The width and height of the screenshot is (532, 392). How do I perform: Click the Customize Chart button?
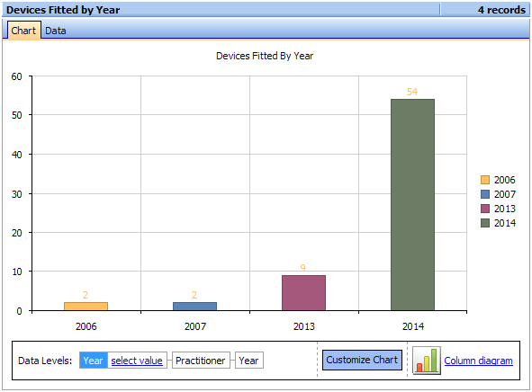pyautogui.click(x=362, y=360)
